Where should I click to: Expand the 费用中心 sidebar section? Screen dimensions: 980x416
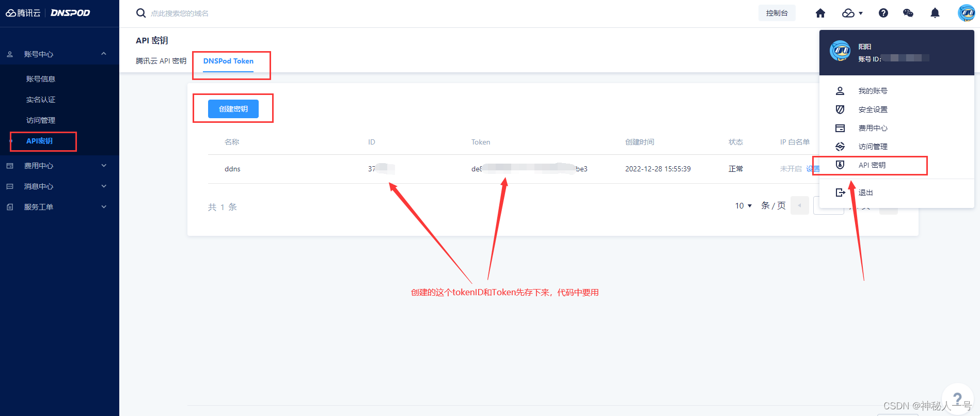104,166
